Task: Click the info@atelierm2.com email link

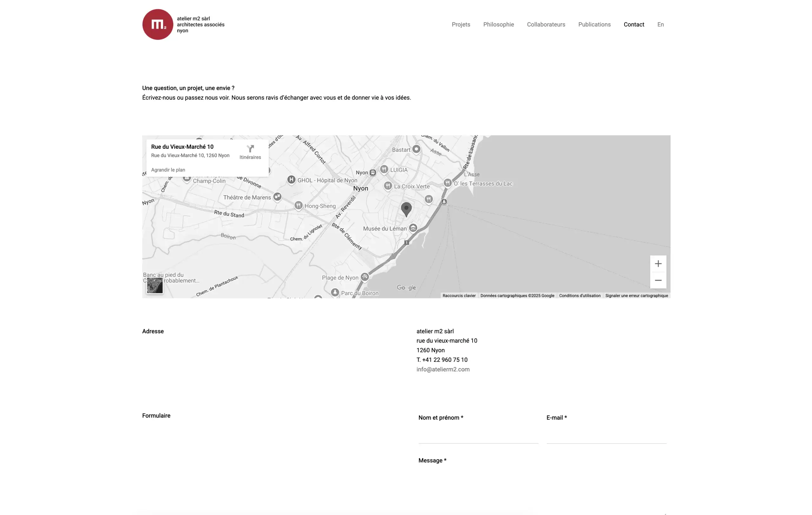Action: 443,369
